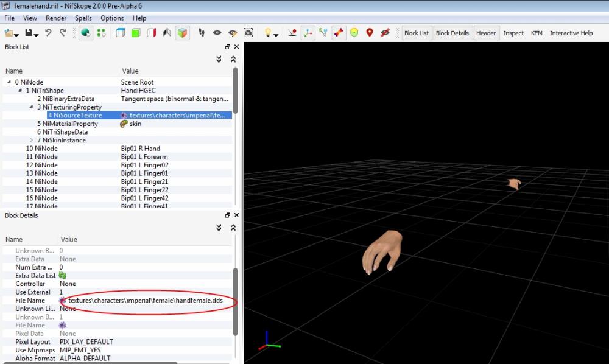Open the File menu
This screenshot has height=364, width=609.
[x=9, y=18]
